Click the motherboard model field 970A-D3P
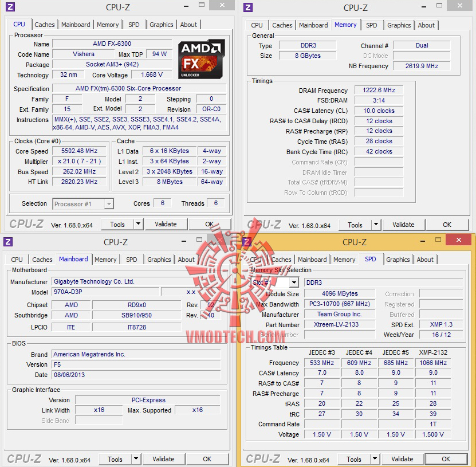Viewport: 476px width, 467px height. tap(105, 292)
